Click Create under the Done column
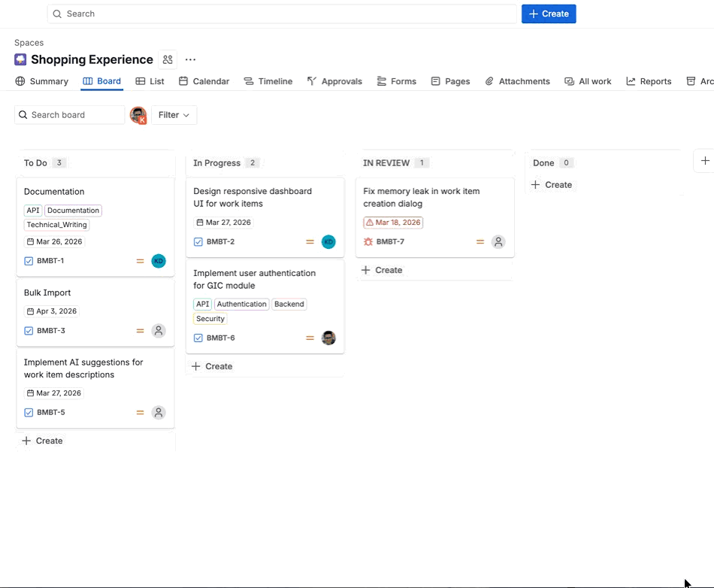Screen dimensions: 714x588 (552, 185)
